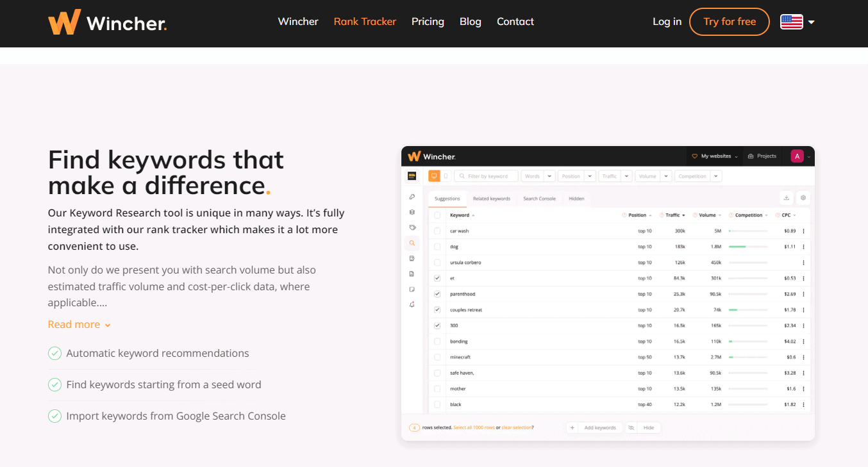Image resolution: width=868 pixels, height=467 pixels.
Task: Expand the Read more text
Action: point(79,325)
